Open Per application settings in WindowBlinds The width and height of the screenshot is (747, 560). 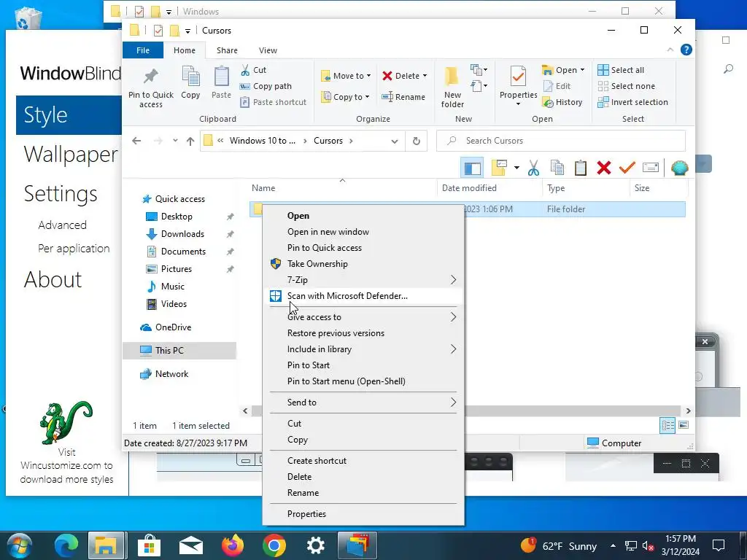pos(74,248)
